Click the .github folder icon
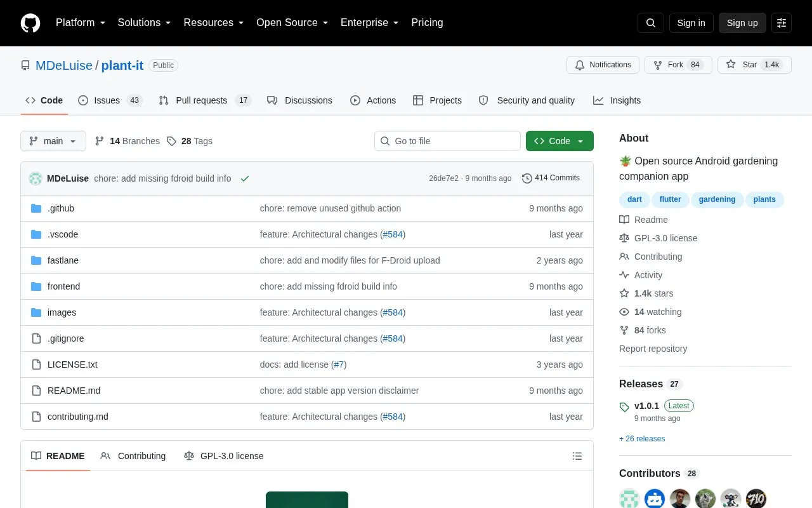The width and height of the screenshot is (812, 508). point(36,208)
